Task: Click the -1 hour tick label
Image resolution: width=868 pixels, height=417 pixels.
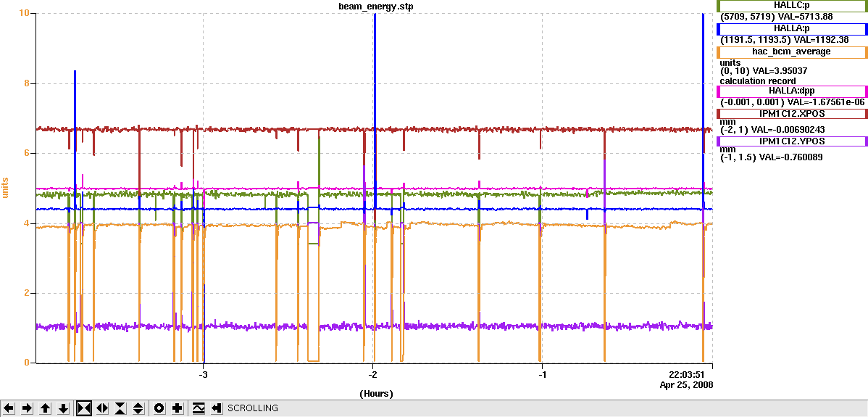Action: click(x=541, y=374)
